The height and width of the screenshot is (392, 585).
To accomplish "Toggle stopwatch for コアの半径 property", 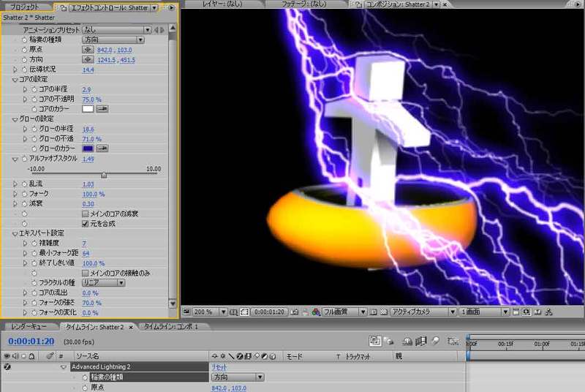I will click(34, 89).
